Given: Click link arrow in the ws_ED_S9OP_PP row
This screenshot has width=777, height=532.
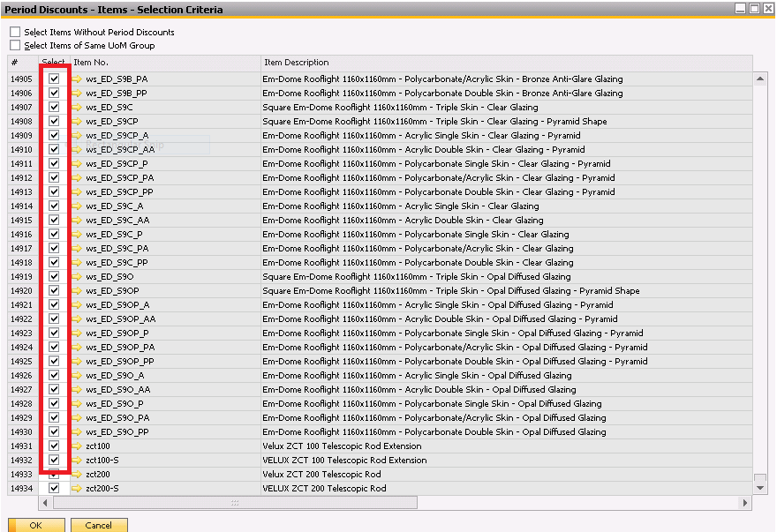Looking at the screenshot, I should click(x=77, y=361).
